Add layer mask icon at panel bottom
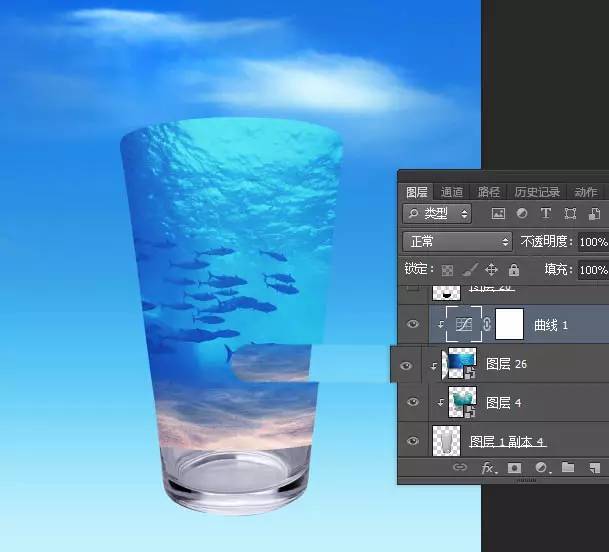 tap(514, 467)
